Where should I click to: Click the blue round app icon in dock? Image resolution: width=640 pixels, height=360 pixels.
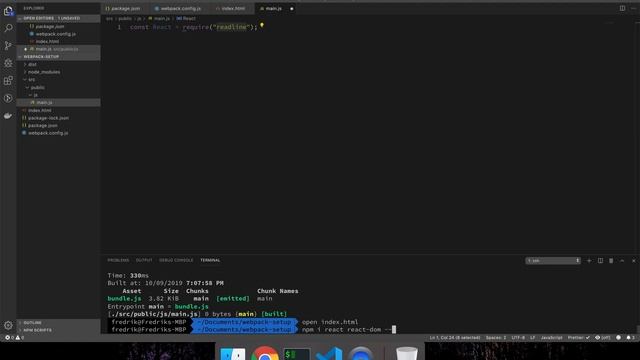click(361, 353)
